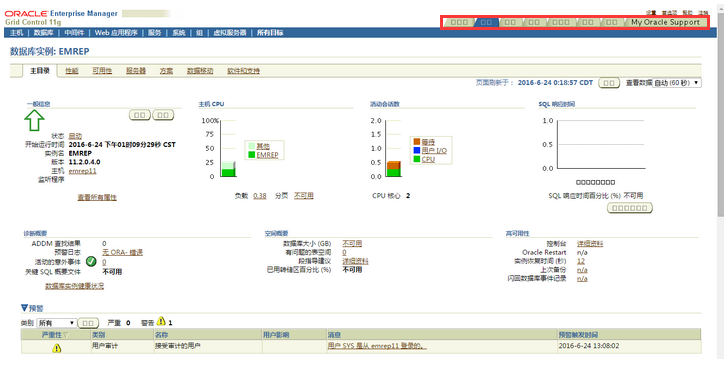This screenshot has width=724, height=371.
Task: Click the 其他 light green legend square
Action: [252, 146]
